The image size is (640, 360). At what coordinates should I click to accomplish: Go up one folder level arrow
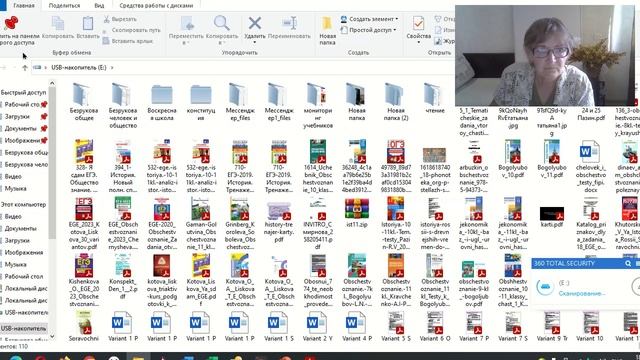pyautogui.click(x=25, y=68)
